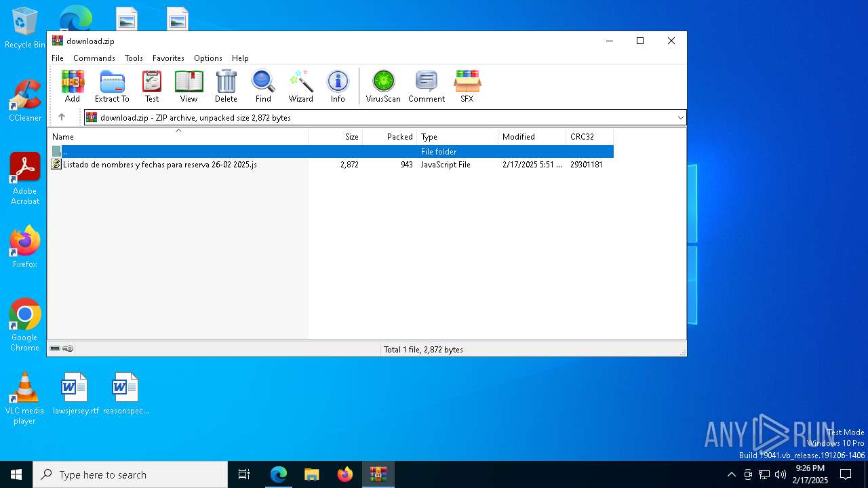
Task: Open the File menu
Action: 58,58
